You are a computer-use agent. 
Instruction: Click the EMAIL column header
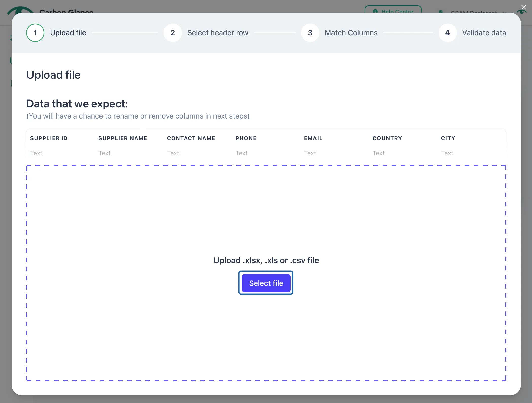pos(313,138)
